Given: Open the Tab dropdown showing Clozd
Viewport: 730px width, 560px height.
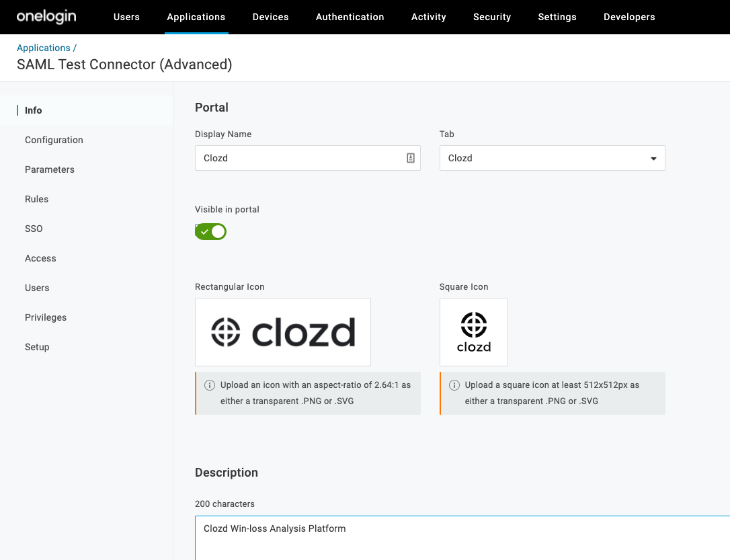Looking at the screenshot, I should point(552,158).
